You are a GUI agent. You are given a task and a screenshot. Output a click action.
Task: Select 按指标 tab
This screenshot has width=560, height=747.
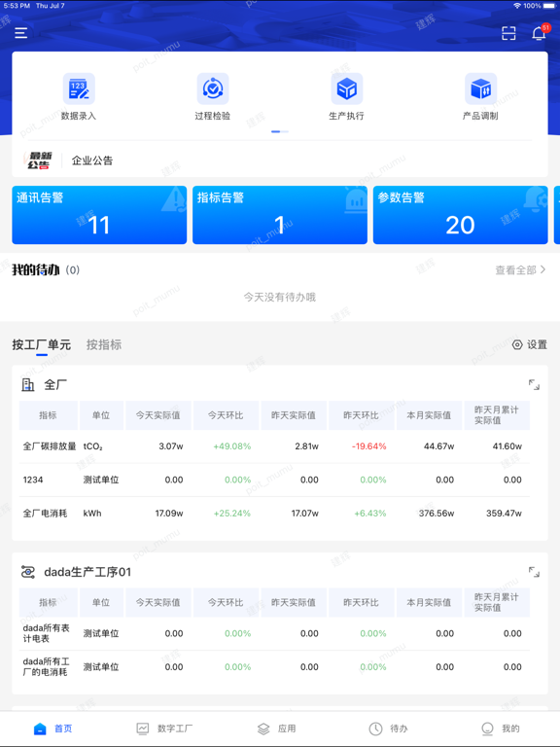(104, 345)
